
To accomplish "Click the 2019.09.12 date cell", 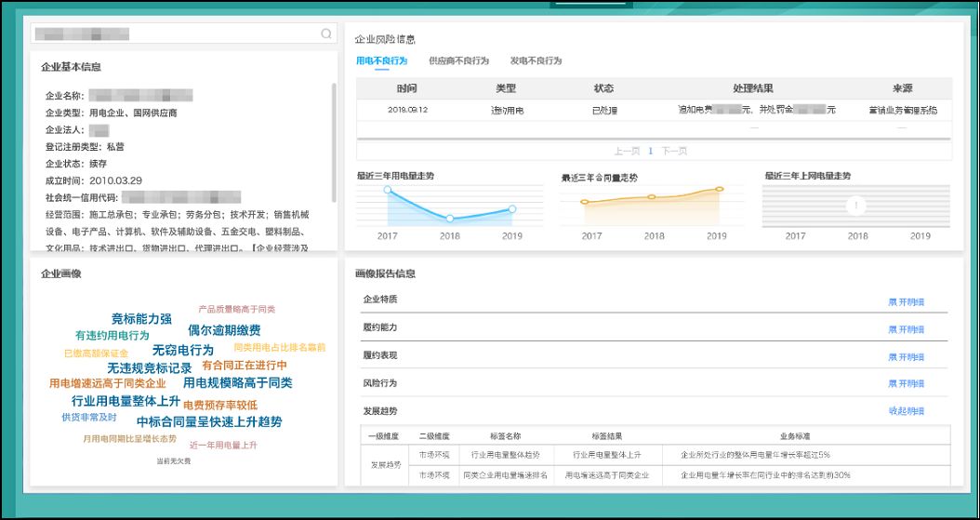I will pos(407,110).
